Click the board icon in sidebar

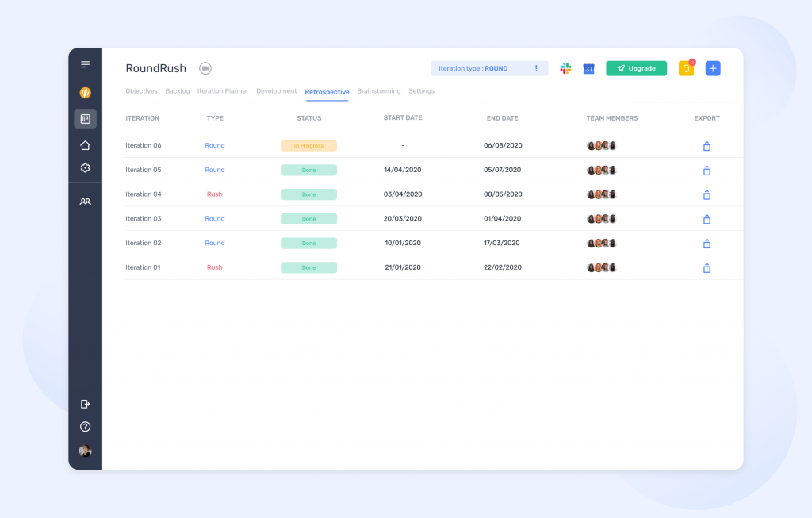click(85, 119)
